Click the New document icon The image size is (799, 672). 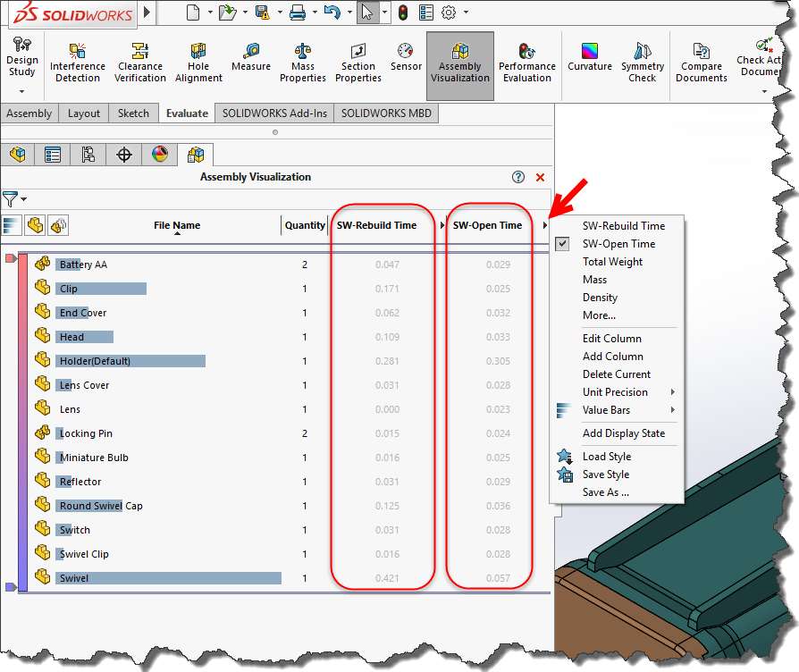click(193, 13)
